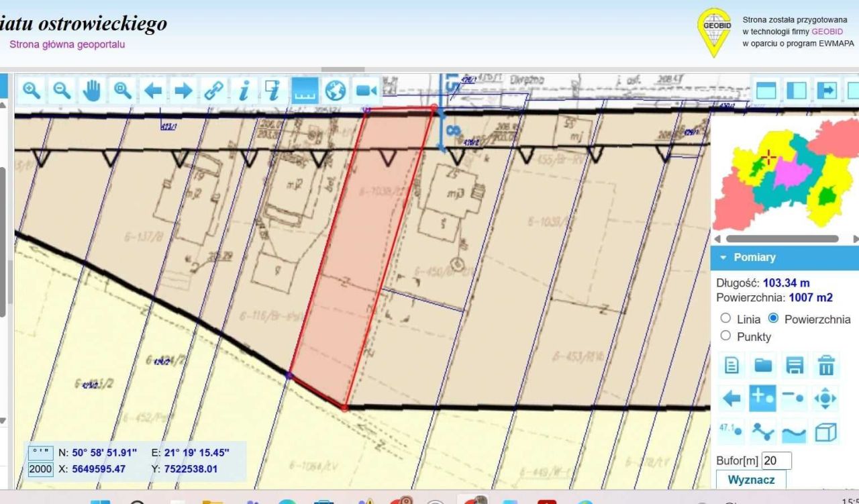Save measurement with the diskette icon
Viewport: 859px width, 504px height.
click(795, 365)
